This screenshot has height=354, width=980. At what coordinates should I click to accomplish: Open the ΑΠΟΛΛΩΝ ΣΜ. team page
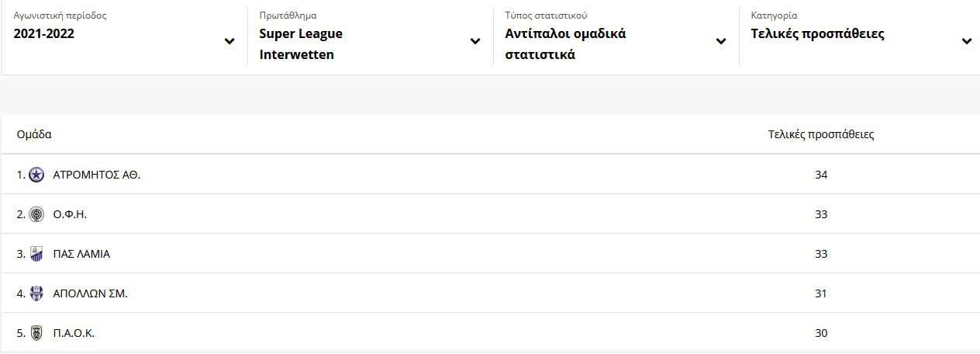click(90, 294)
